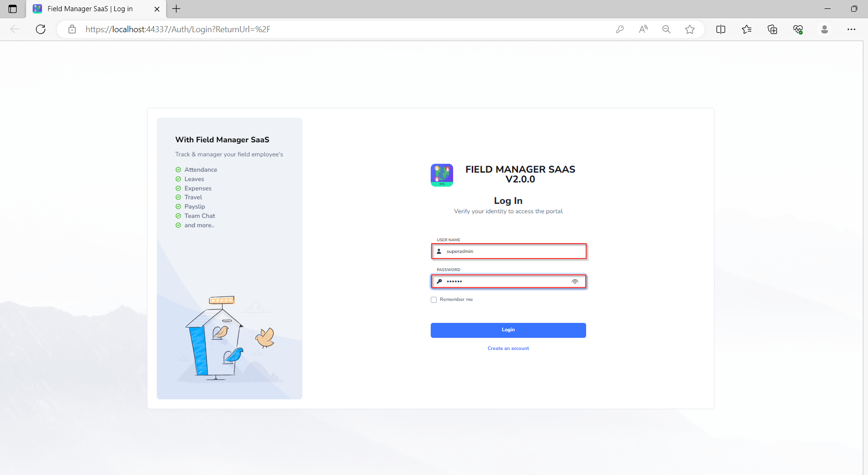Start Read aloud from the toolbar

(643, 29)
